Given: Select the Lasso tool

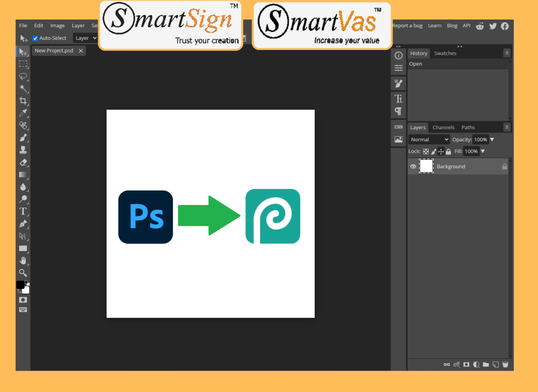Looking at the screenshot, I should [x=23, y=76].
